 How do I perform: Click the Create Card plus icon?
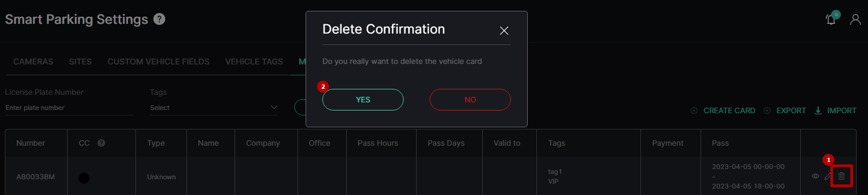point(694,110)
